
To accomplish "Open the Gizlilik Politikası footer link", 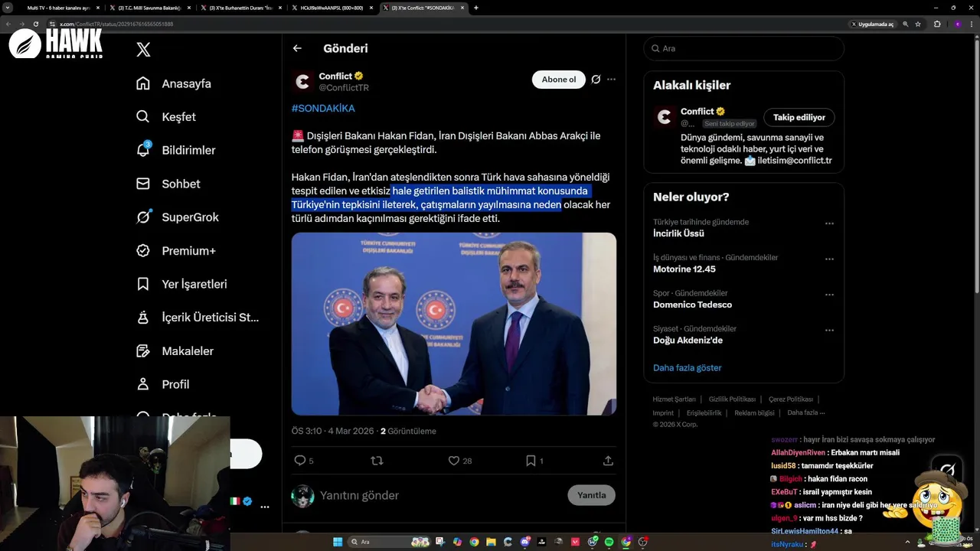I will tap(732, 399).
